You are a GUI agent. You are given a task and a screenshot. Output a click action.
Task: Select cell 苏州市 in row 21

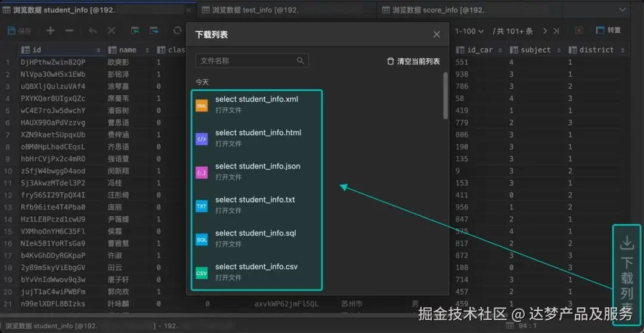coord(352,304)
